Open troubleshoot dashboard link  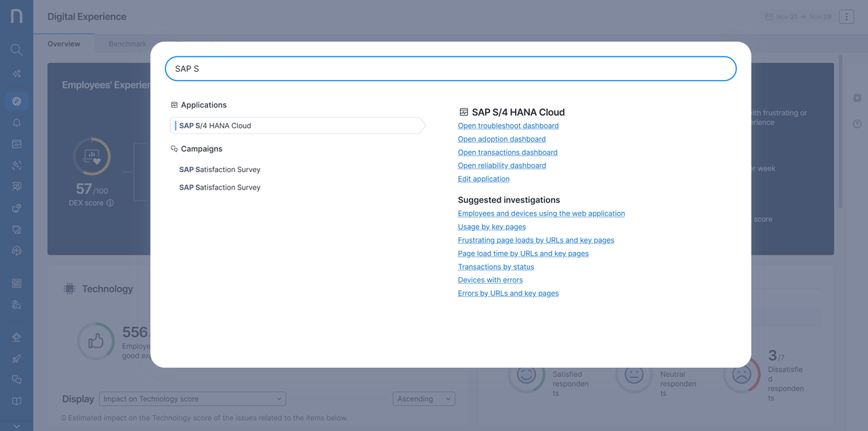(508, 126)
